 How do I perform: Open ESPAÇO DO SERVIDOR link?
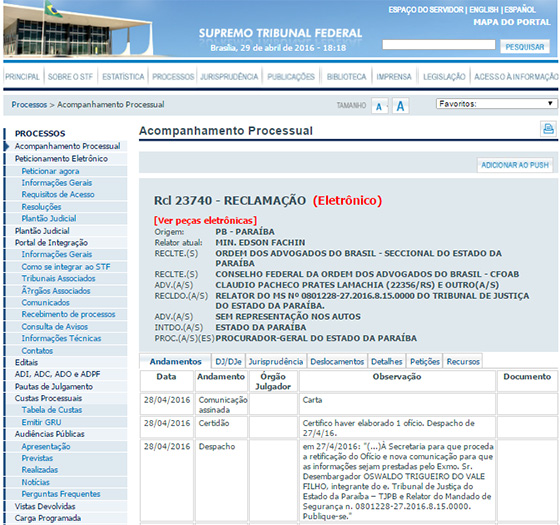(x=426, y=10)
